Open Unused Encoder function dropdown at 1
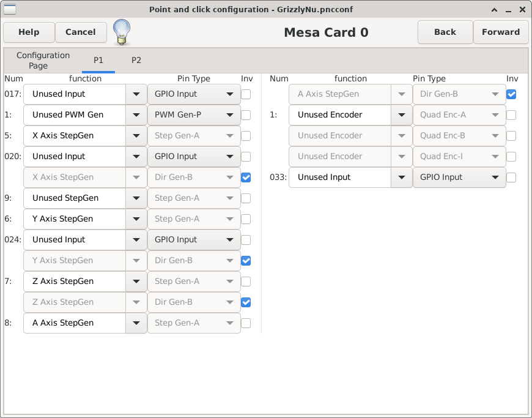532x418 pixels. (401, 115)
